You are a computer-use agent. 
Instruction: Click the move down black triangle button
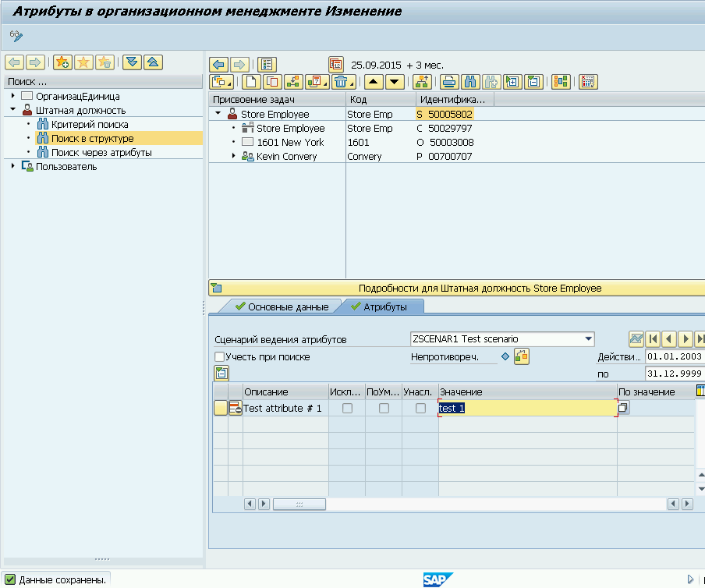(x=395, y=82)
